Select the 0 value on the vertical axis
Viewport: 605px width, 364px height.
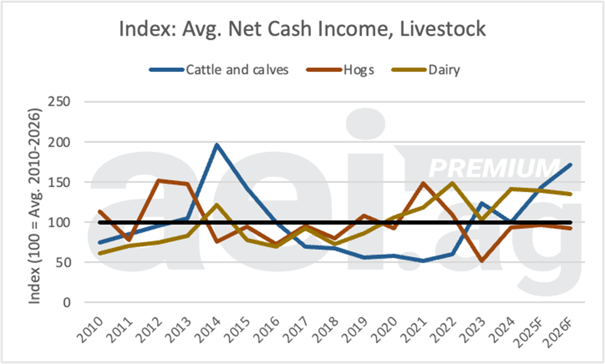point(78,303)
